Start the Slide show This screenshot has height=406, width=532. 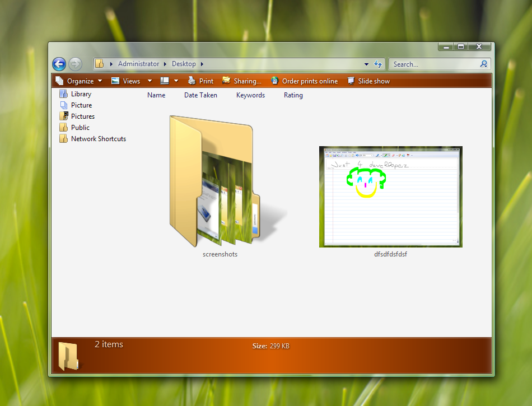(x=368, y=81)
